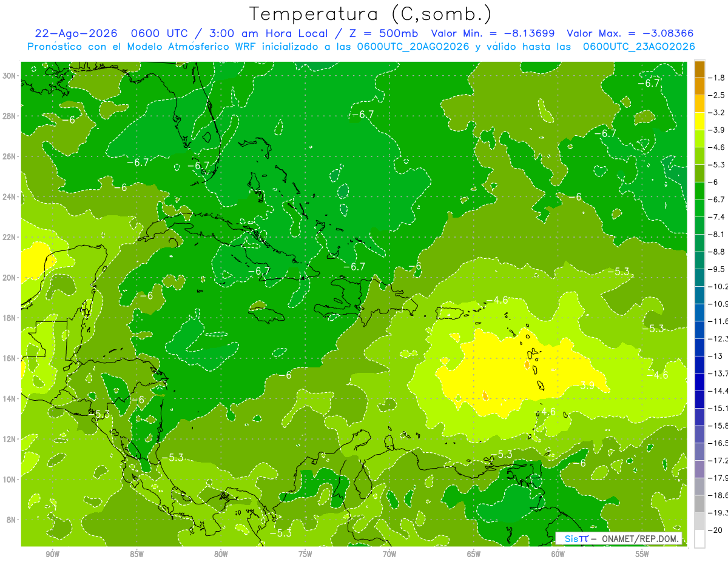The height and width of the screenshot is (562, 728).
Task: Click the 22N latitude axis label
Action: (x=10, y=237)
